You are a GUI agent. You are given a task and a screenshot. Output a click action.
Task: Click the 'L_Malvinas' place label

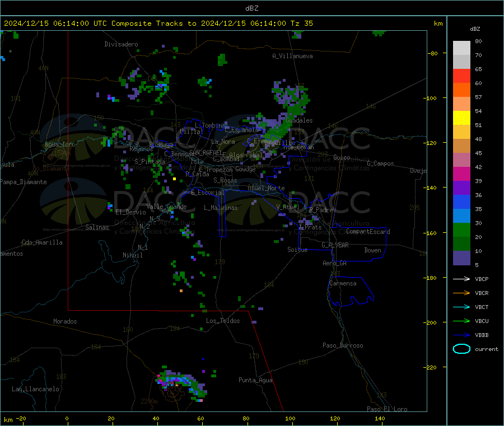tap(221, 208)
